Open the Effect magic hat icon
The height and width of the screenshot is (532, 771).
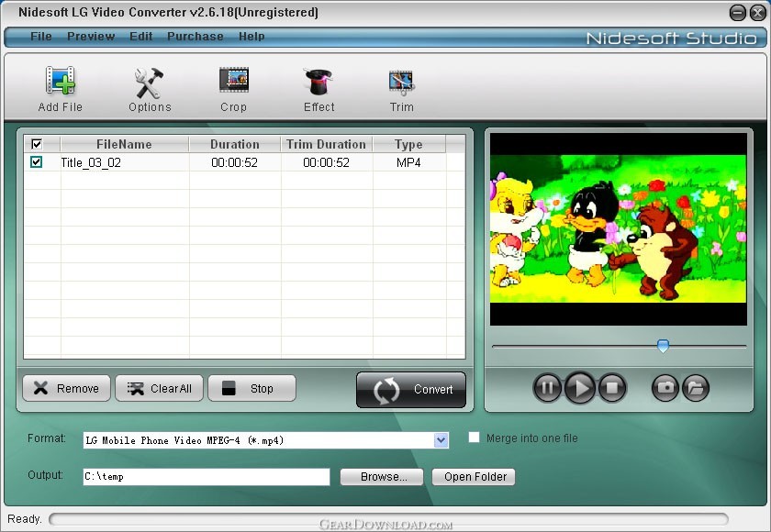[x=318, y=82]
